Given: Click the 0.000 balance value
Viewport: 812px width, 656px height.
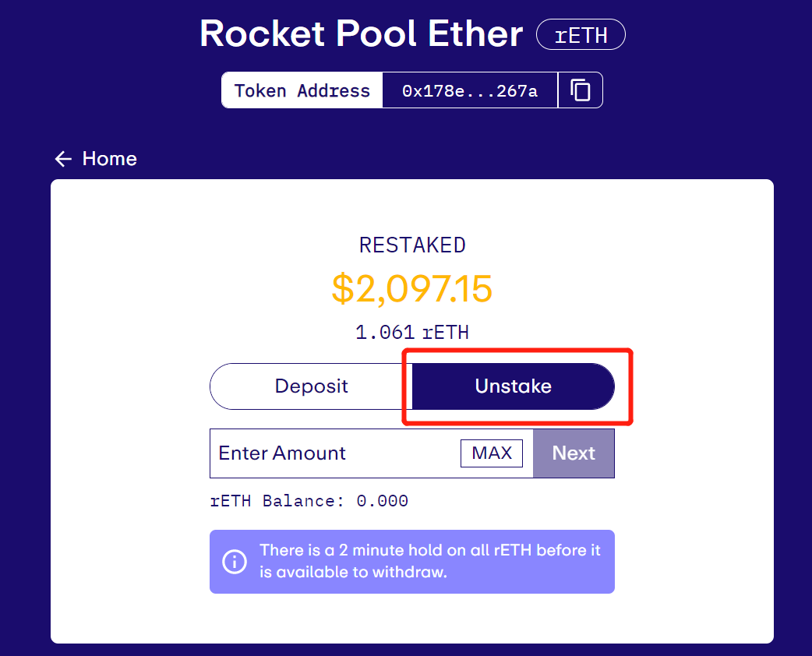Looking at the screenshot, I should pyautogui.click(x=382, y=501).
